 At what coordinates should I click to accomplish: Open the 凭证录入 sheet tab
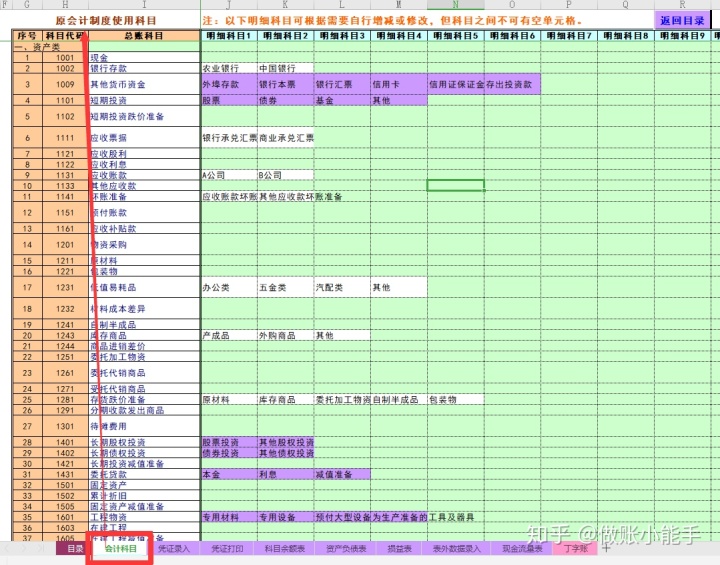173,548
